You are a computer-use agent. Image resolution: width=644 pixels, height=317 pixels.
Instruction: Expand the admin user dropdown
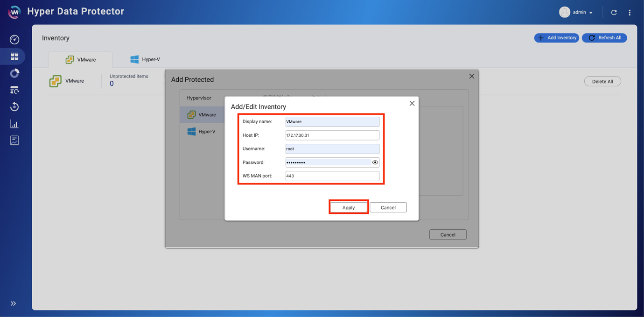pos(577,13)
